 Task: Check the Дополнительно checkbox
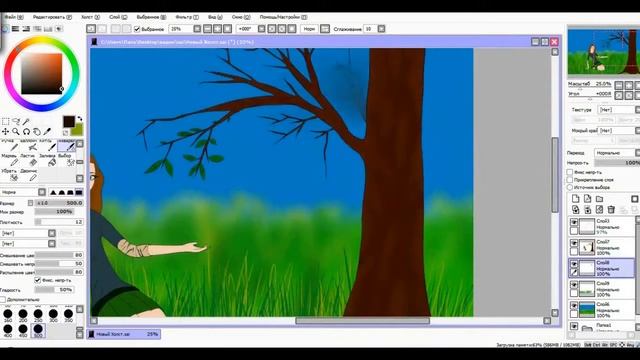coord(3,300)
